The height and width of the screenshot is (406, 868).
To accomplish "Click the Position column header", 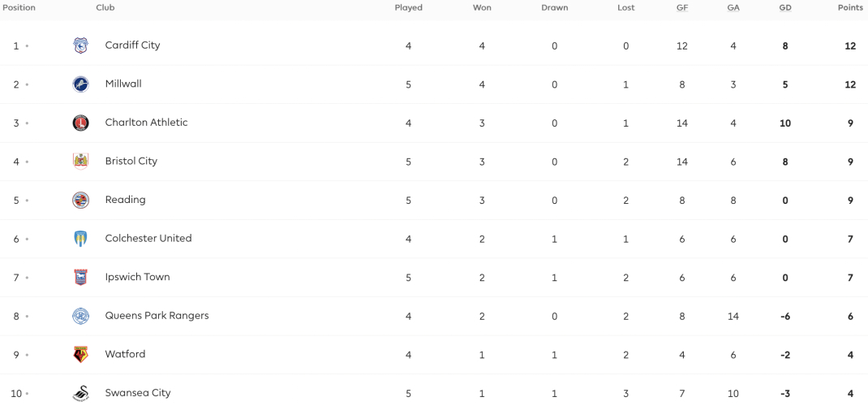I will coord(19,8).
